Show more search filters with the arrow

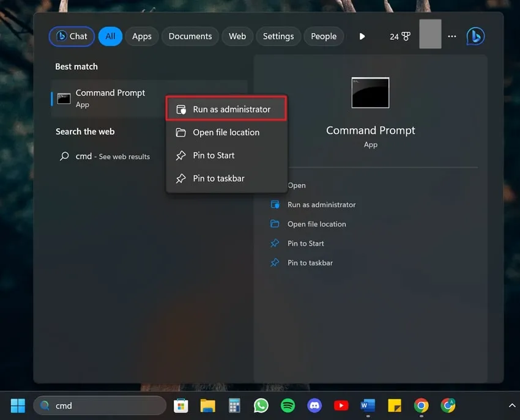pyautogui.click(x=362, y=36)
